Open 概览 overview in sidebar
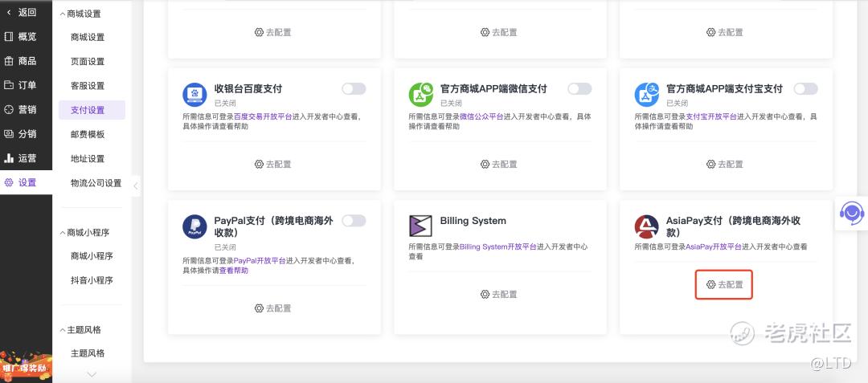Image resolution: width=868 pixels, height=383 pixels. coord(26,36)
